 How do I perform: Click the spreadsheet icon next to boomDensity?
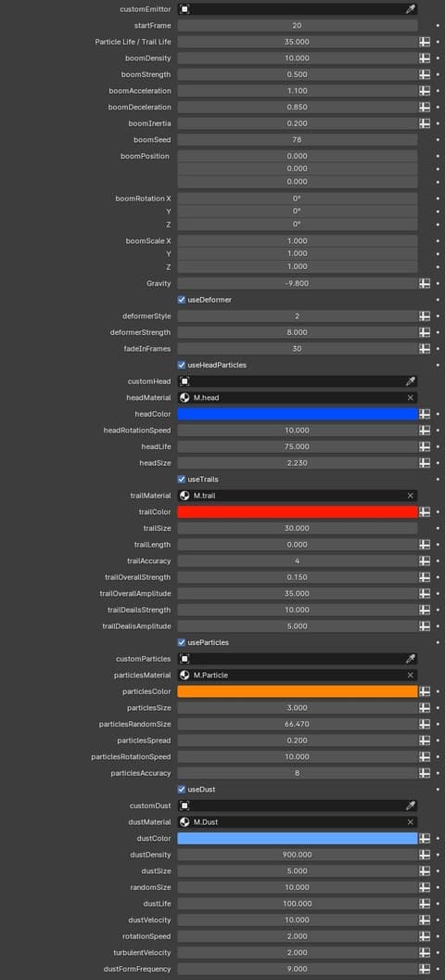tap(425, 58)
